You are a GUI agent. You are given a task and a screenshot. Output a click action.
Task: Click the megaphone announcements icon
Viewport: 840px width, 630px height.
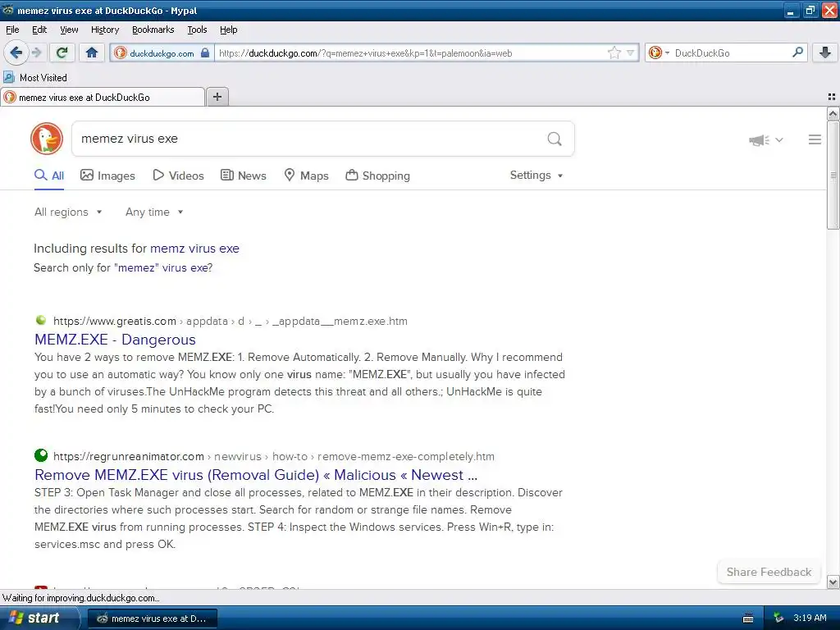[759, 139]
